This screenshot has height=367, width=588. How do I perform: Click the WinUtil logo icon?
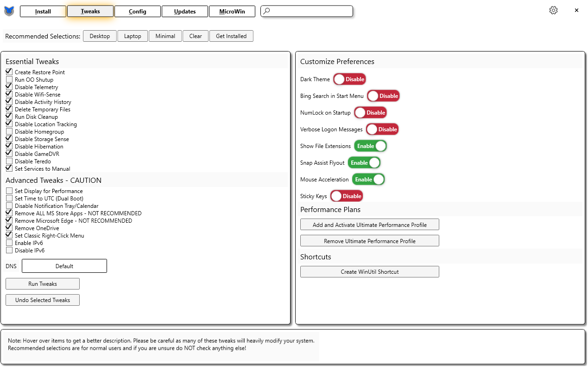[x=9, y=11]
